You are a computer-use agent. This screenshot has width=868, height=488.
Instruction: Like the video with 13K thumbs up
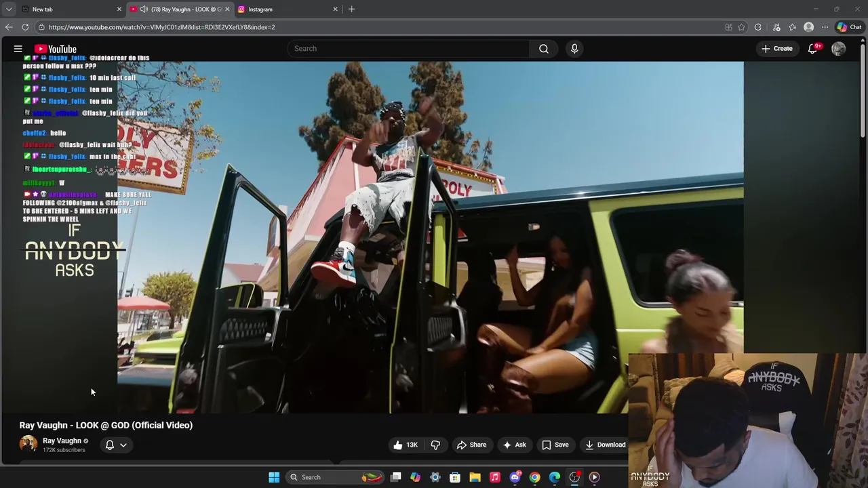coord(406,445)
